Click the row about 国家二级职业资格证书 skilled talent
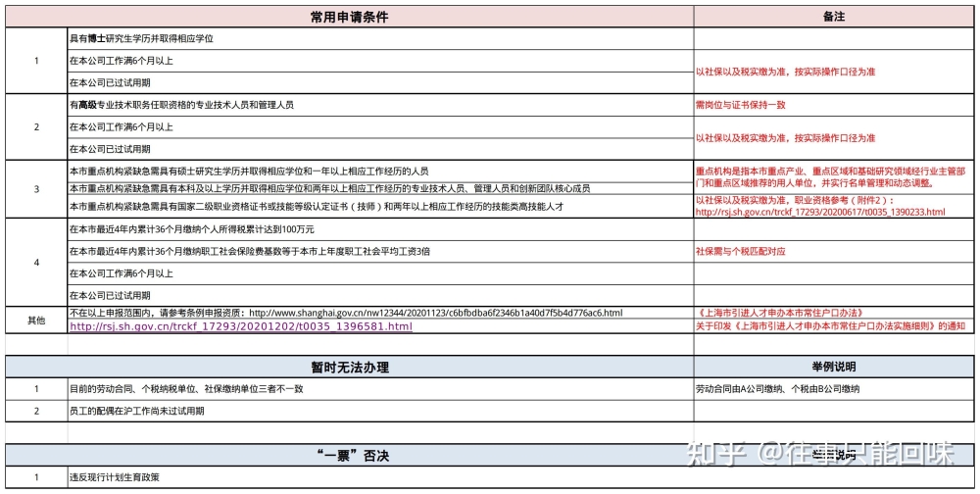This screenshot has height=494, width=980. point(380,206)
